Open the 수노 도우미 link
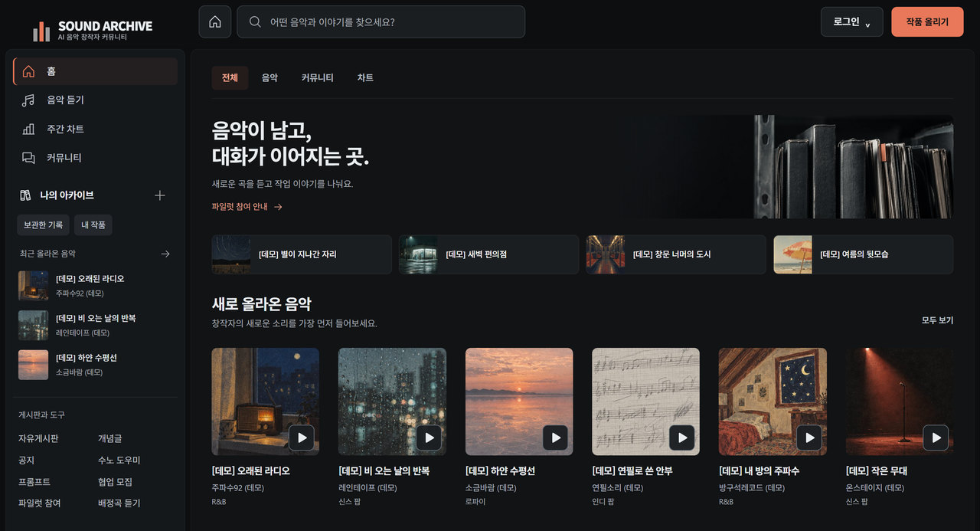Image resolution: width=980 pixels, height=531 pixels. tap(119, 461)
